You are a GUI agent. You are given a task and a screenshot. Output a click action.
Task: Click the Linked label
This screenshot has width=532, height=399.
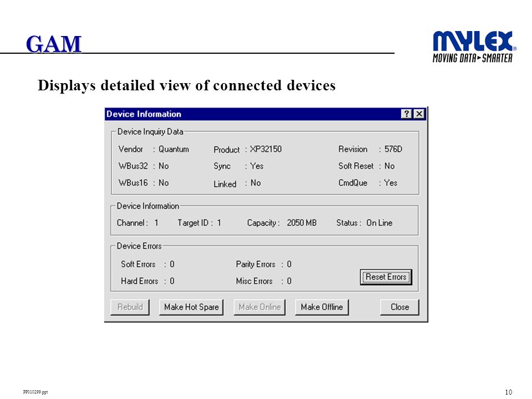[x=224, y=184]
